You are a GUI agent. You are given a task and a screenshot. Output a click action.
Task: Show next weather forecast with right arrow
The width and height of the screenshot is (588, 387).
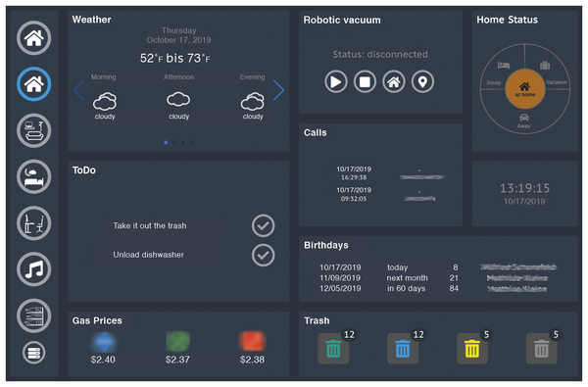[x=279, y=90]
